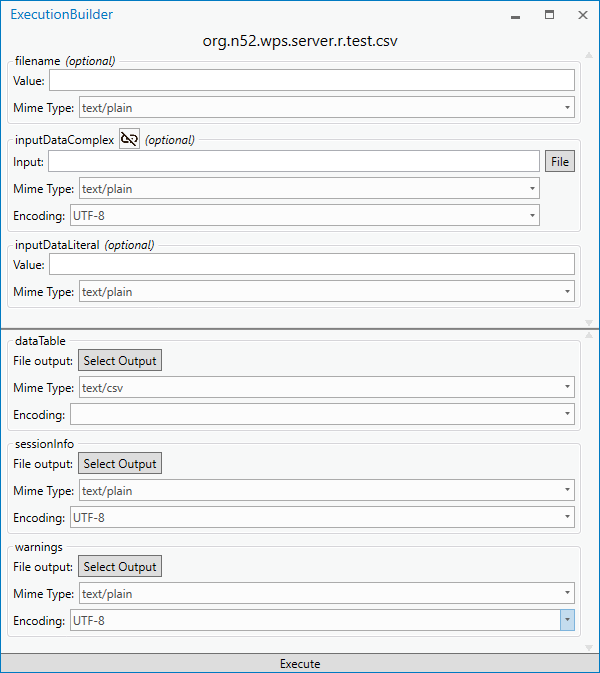The width and height of the screenshot is (600, 673).
Task: Click the inputs panel scroll up arrow
Action: tap(589, 55)
